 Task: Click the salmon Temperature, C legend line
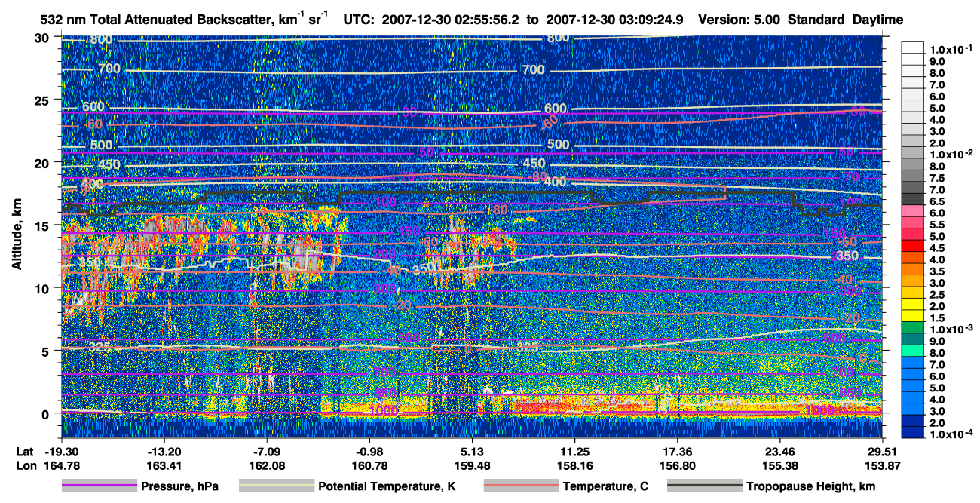click(521, 486)
